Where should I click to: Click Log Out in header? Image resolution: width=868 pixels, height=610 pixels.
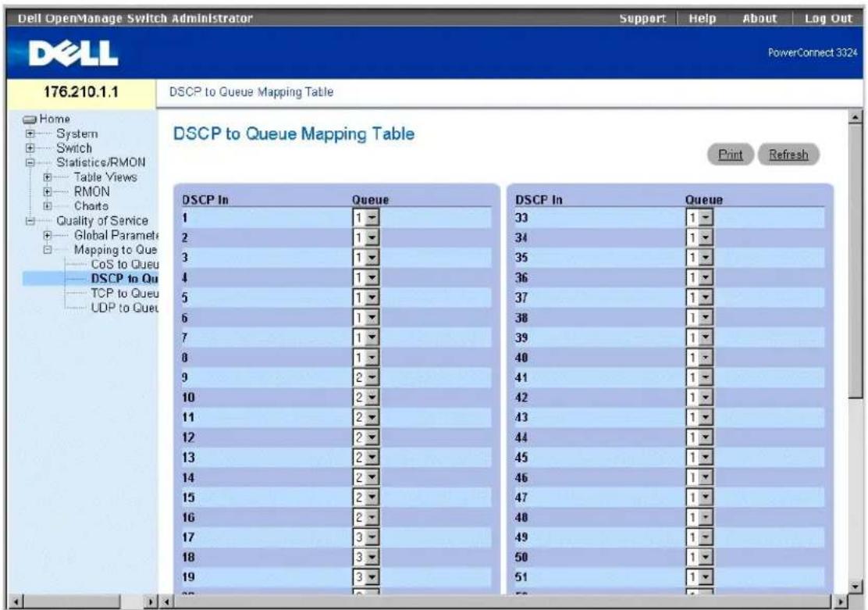828,18
